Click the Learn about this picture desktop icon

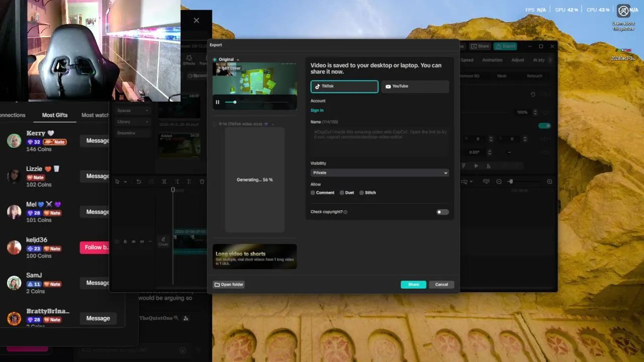(x=623, y=17)
